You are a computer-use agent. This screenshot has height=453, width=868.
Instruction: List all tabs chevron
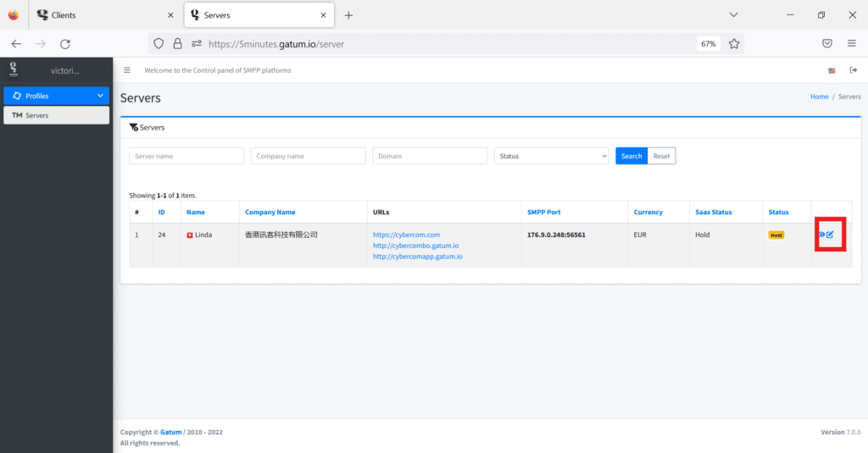coord(733,15)
